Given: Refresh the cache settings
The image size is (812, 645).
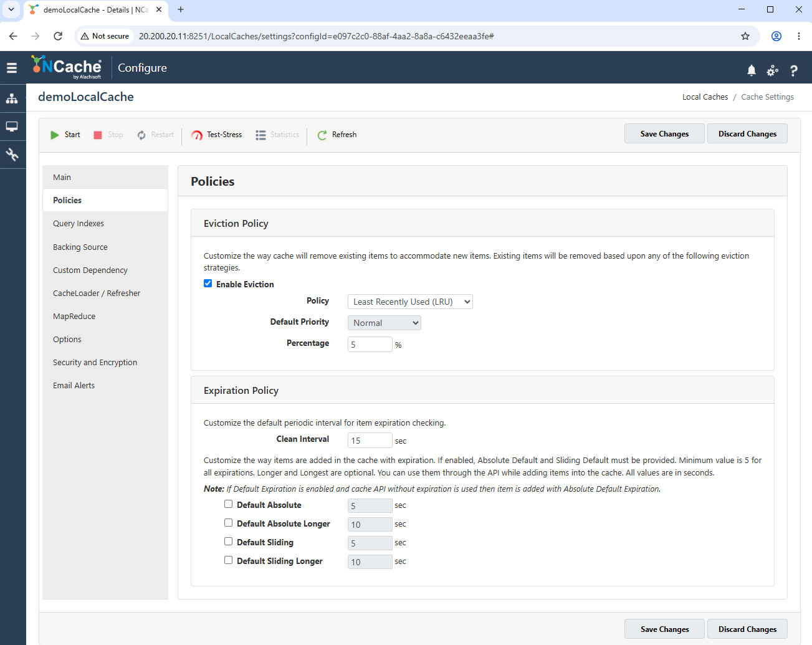Looking at the screenshot, I should click(x=337, y=135).
